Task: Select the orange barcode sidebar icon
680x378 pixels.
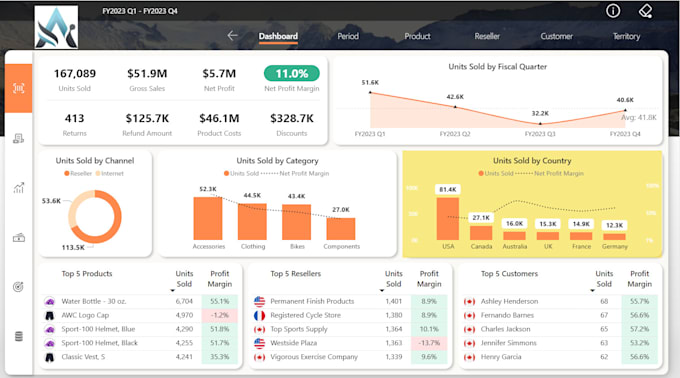Action: pyautogui.click(x=19, y=88)
